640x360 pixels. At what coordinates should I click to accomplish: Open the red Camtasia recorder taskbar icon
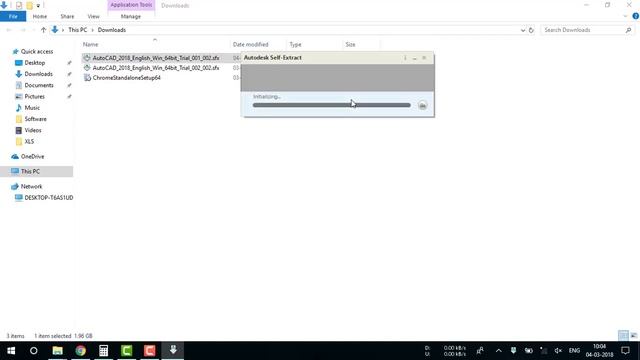tap(149, 351)
